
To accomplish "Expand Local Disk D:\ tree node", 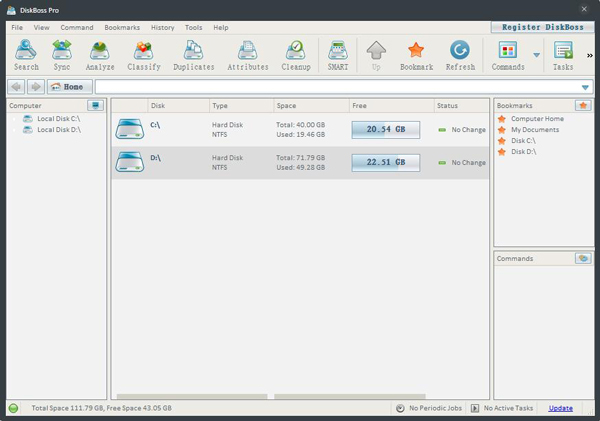I will point(15,130).
